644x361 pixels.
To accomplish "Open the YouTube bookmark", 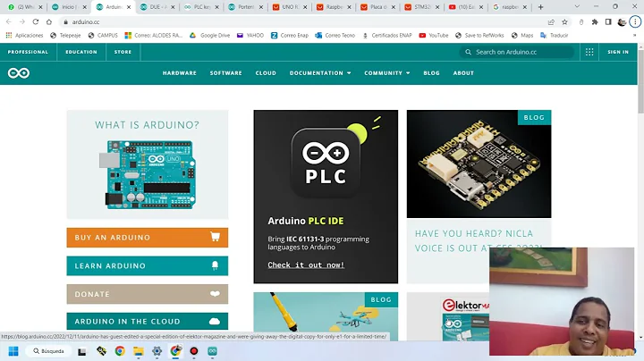I will click(x=433, y=35).
